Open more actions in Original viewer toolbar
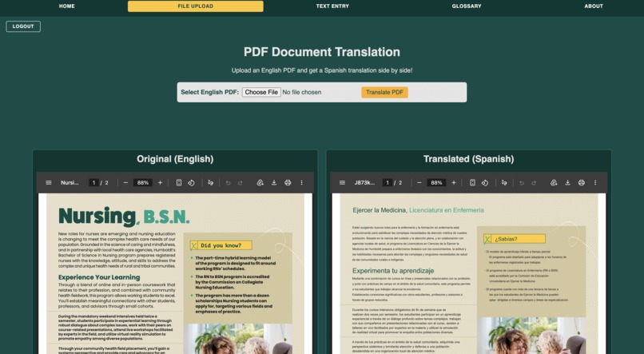Image resolution: width=644 pixels, height=354 pixels. tap(301, 183)
